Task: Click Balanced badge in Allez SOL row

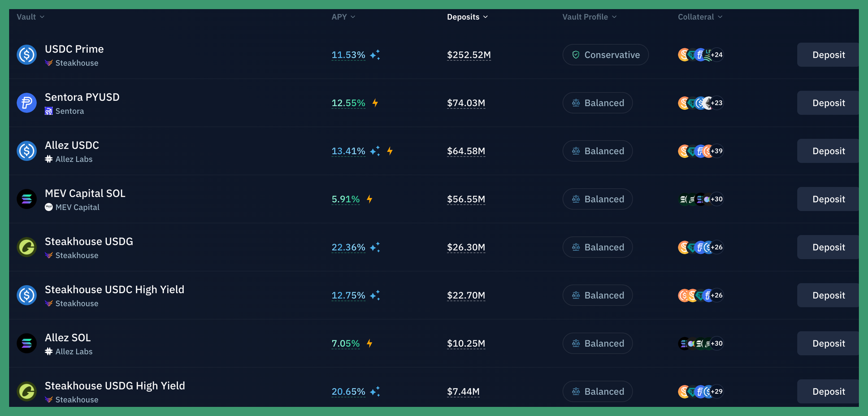Action: pyautogui.click(x=598, y=343)
